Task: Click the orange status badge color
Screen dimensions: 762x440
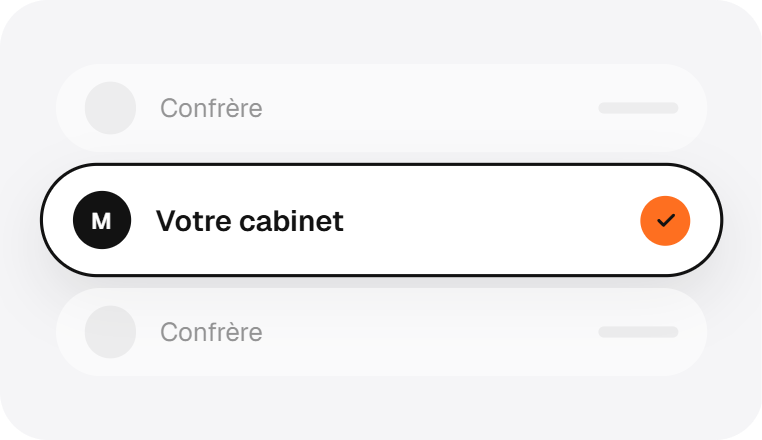Action: (x=665, y=221)
